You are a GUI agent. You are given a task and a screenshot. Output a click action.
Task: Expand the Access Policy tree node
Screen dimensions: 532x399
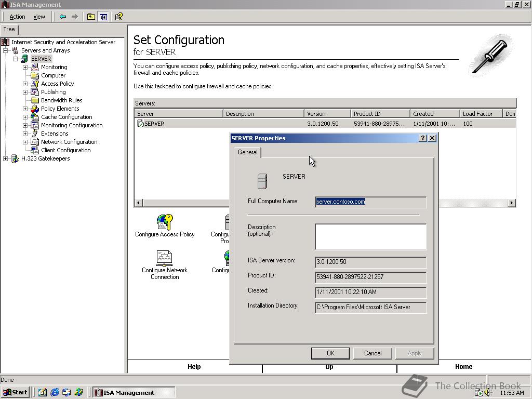pyautogui.click(x=25, y=84)
